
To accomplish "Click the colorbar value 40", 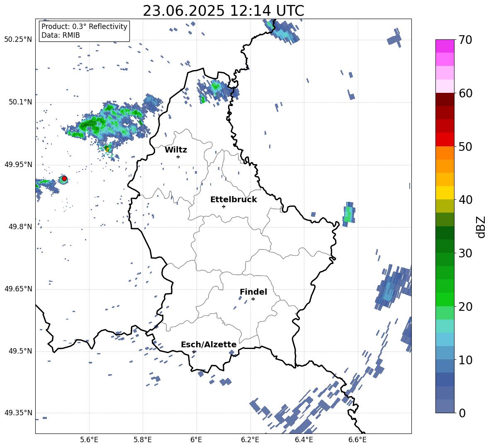I will (465, 200).
